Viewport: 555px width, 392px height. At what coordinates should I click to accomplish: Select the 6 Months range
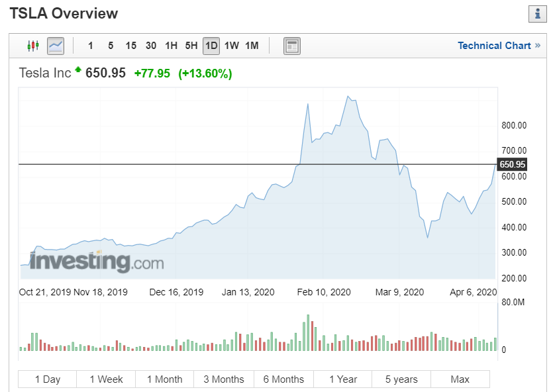pos(283,379)
